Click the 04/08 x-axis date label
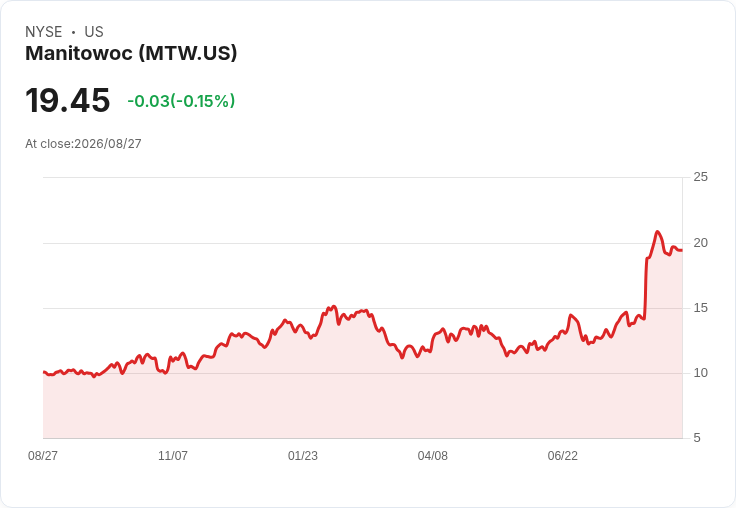The height and width of the screenshot is (508, 736). pos(433,455)
